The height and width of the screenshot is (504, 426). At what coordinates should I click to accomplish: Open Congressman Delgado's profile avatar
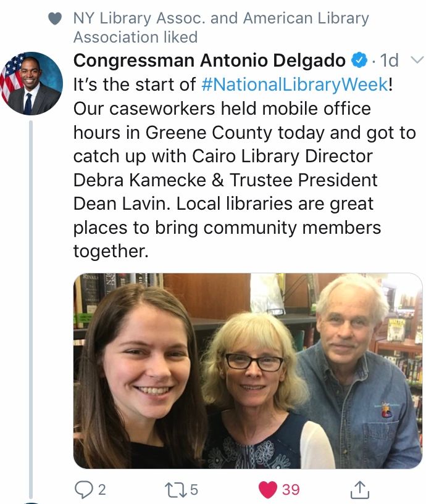tap(31, 83)
